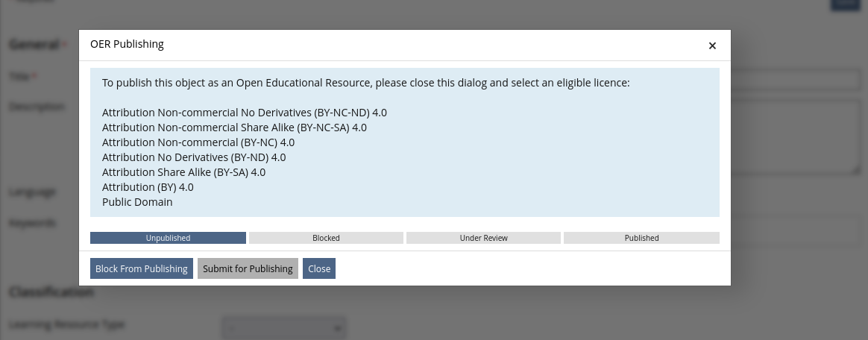This screenshot has width=868, height=340.
Task: Dismiss the OER Publishing dialog with X
Action: click(712, 46)
